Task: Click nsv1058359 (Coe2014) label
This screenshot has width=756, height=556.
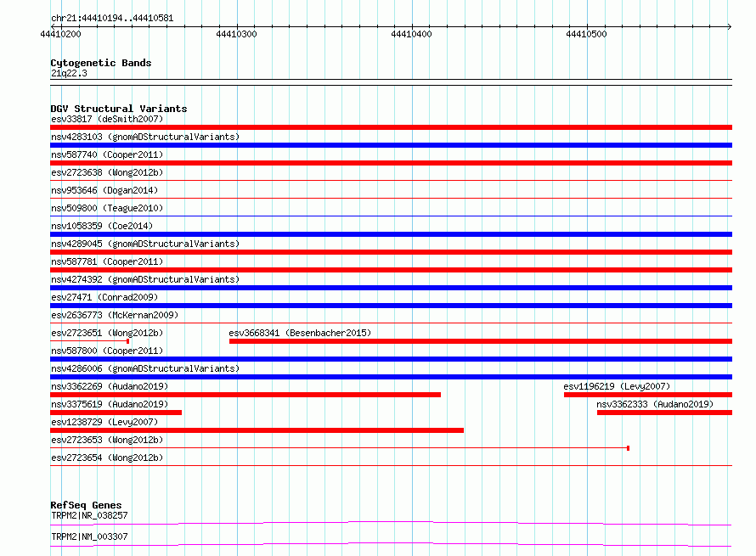Action: pos(102,226)
